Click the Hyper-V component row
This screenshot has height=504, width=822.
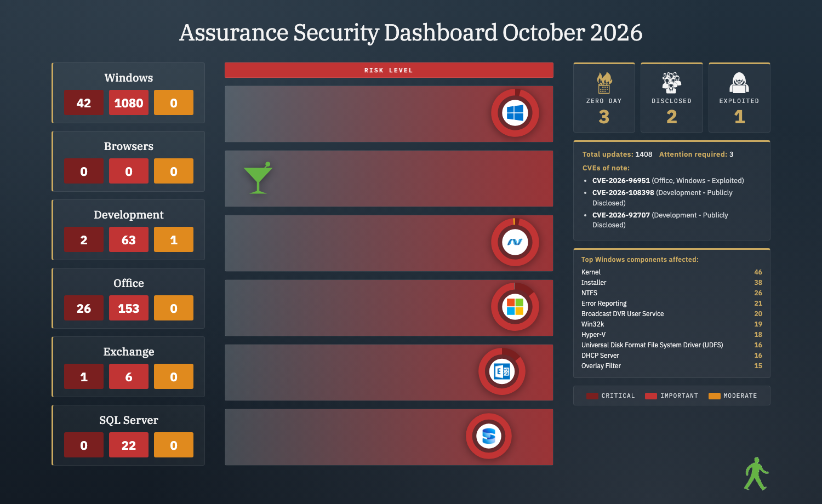coord(672,335)
